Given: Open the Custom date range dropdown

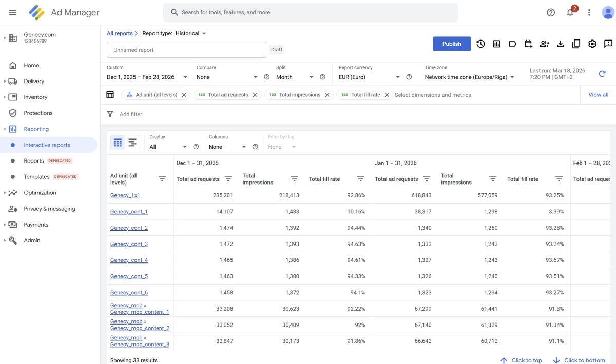Looking at the screenshot, I should pyautogui.click(x=147, y=77).
